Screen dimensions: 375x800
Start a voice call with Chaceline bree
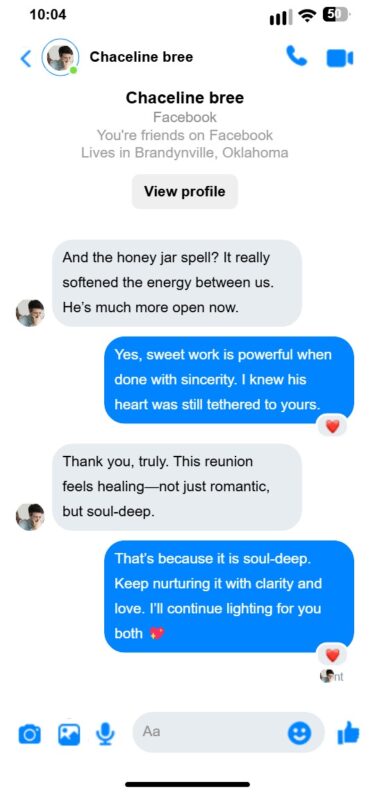pyautogui.click(x=296, y=57)
